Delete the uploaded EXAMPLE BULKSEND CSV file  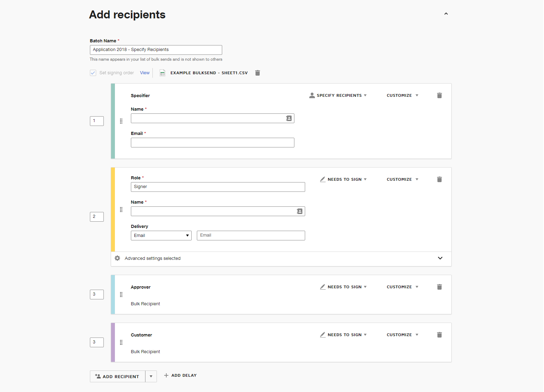257,73
